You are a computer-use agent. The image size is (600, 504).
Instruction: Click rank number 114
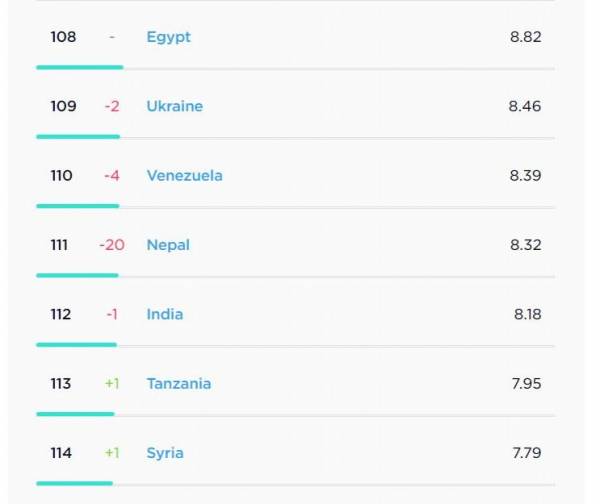[61, 453]
